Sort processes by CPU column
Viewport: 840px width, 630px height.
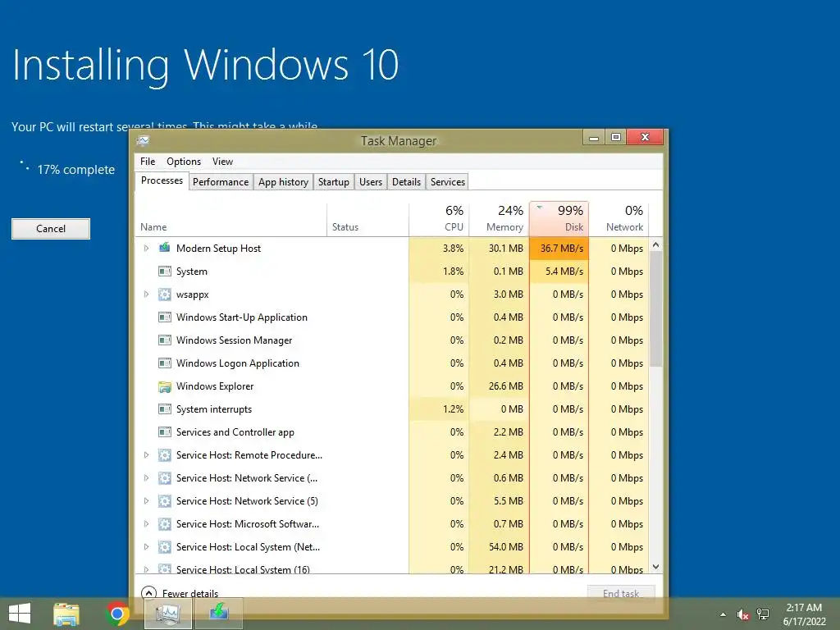coord(440,220)
